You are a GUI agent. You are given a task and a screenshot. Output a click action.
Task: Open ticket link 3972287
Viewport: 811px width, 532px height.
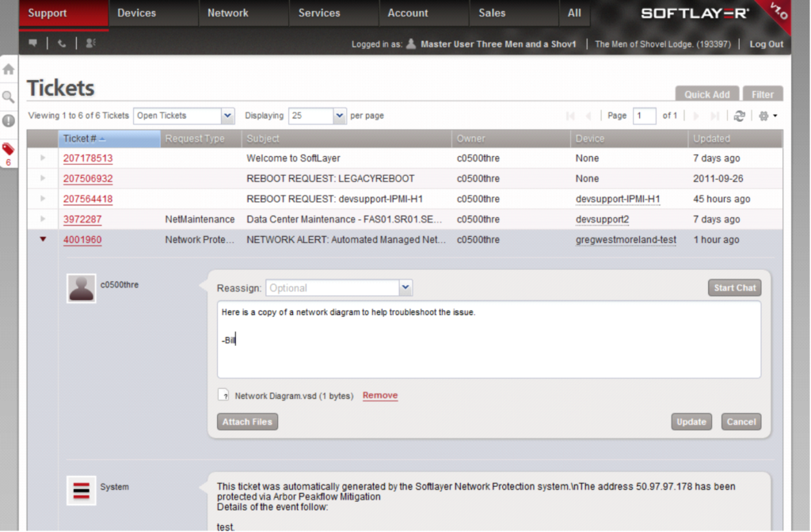pos(82,219)
